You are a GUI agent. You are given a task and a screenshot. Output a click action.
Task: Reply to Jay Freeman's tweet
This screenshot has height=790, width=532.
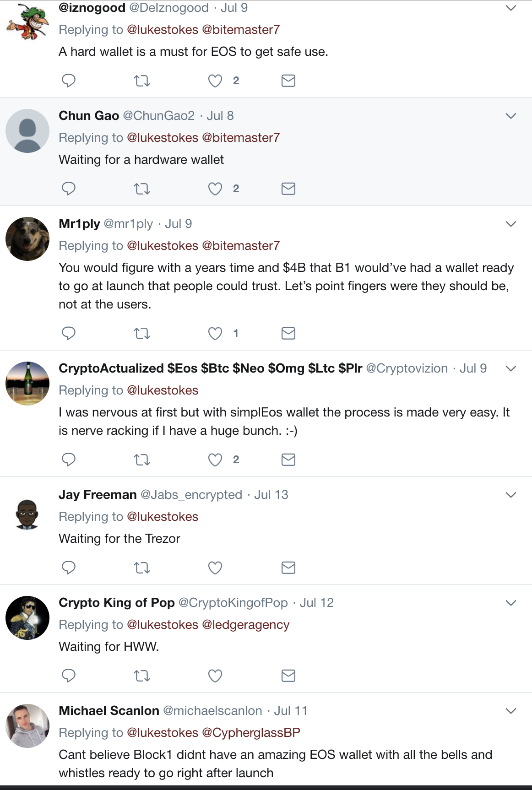coord(69,568)
